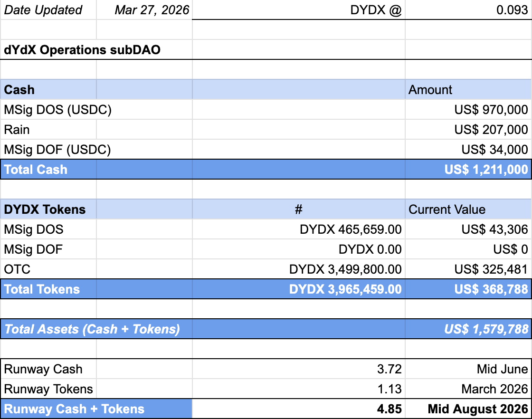Viewport: 532px width, 419px height.
Task: Select the US$ 207,000 amount cell
Action: point(468,130)
